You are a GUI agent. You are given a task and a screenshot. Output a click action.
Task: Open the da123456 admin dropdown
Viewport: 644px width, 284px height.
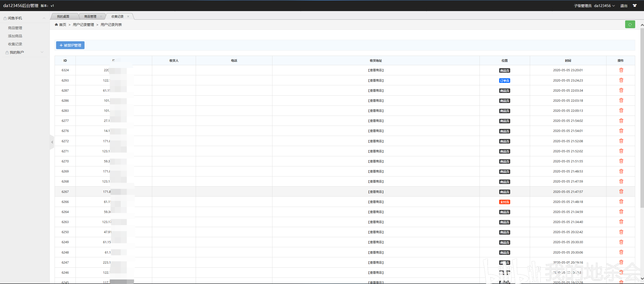[604, 6]
